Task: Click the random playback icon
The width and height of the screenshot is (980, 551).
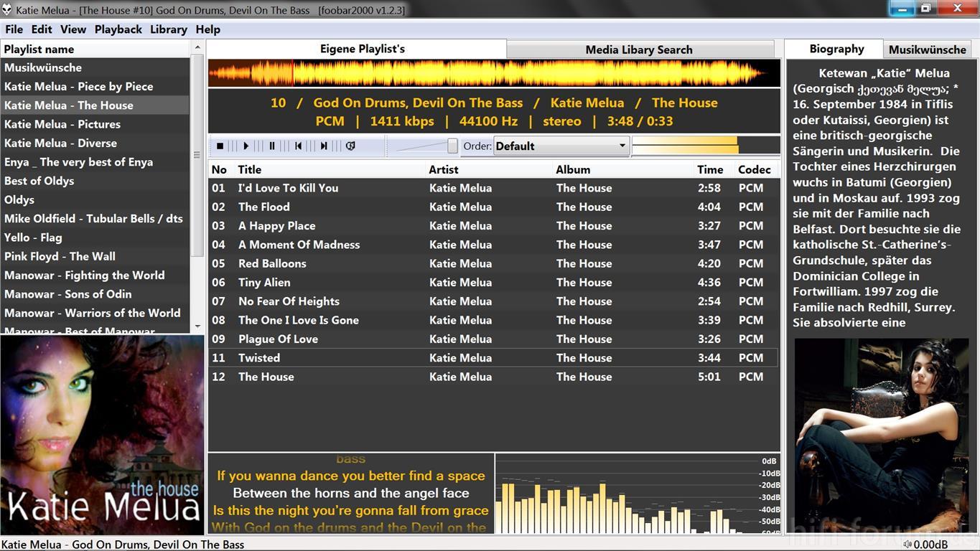Action: coord(350,146)
